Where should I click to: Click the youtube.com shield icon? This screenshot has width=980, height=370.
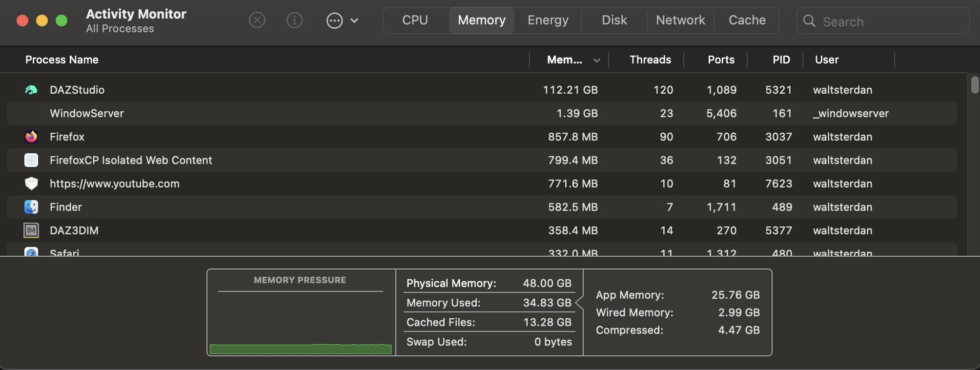click(x=31, y=184)
